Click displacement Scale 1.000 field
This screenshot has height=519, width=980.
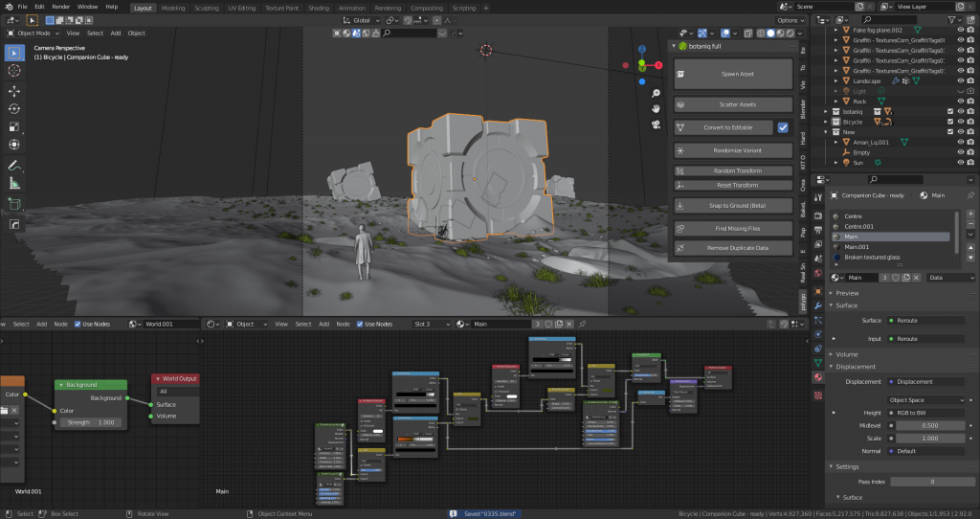[x=930, y=439]
